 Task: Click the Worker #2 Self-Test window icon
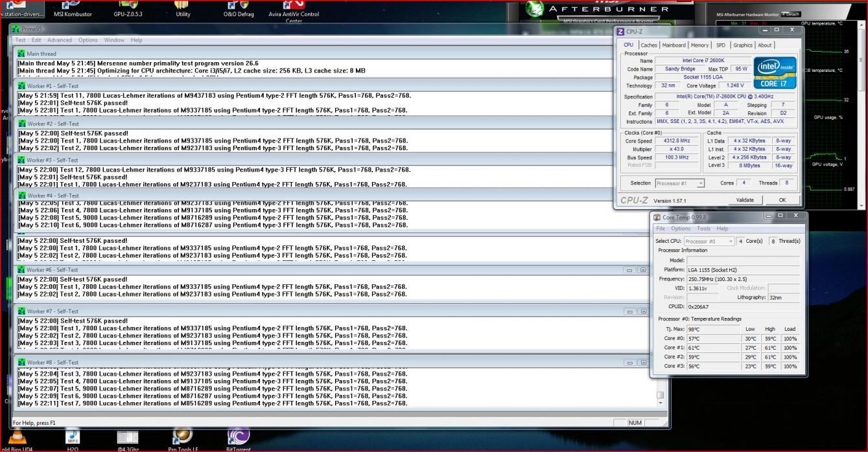pos(21,123)
